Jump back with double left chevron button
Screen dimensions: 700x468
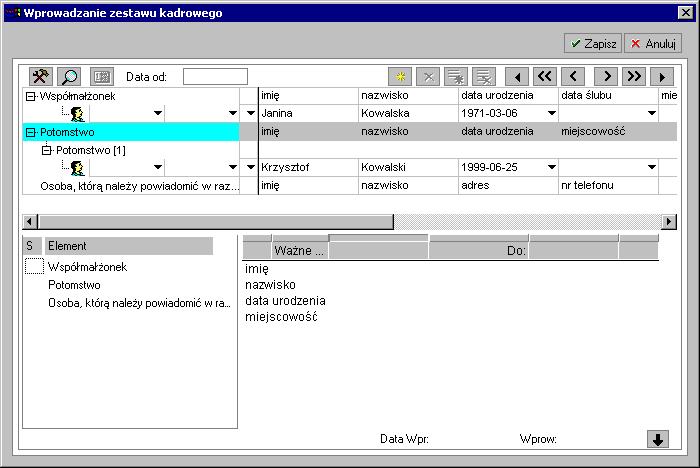pos(545,77)
